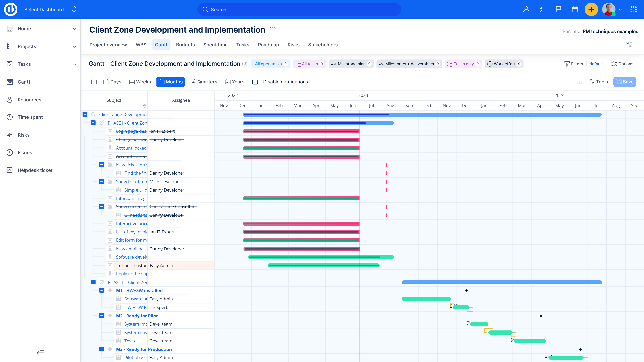Click M2 Ready for Pilot milestone marker
Screen dimensions: 644x362
coord(540,316)
